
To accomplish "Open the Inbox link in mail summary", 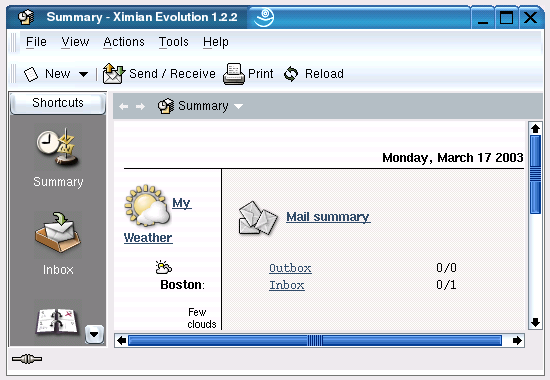I will point(287,285).
